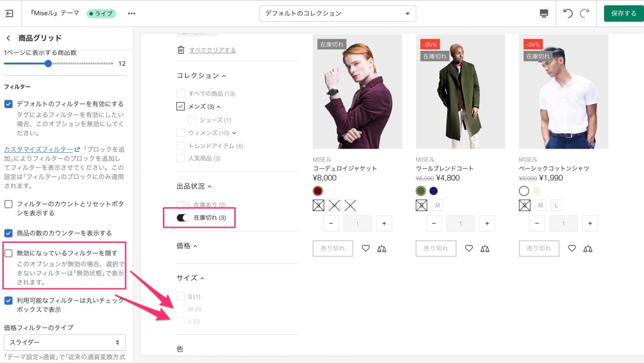
Task: Toggle off the 在庫切れ (3) switch
Action: click(183, 218)
